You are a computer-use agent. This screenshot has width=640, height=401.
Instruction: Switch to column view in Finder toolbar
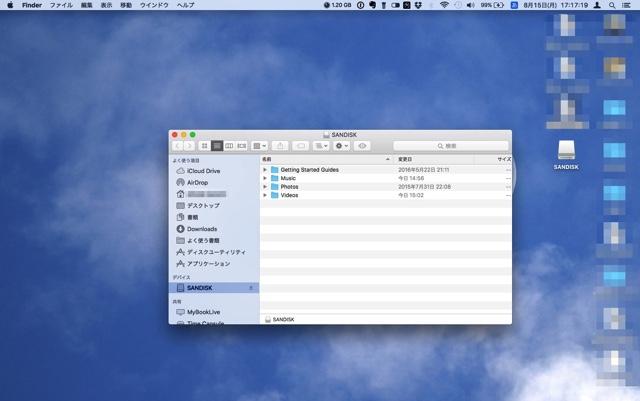click(229, 146)
